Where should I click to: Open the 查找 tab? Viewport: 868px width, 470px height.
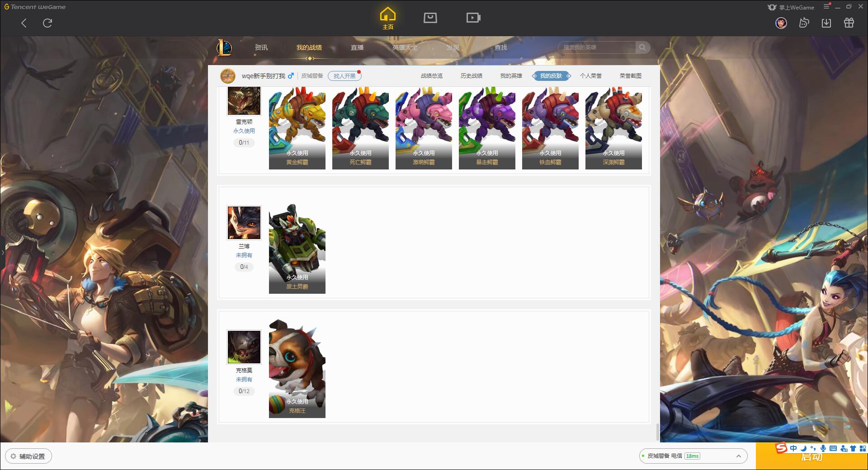click(x=501, y=47)
